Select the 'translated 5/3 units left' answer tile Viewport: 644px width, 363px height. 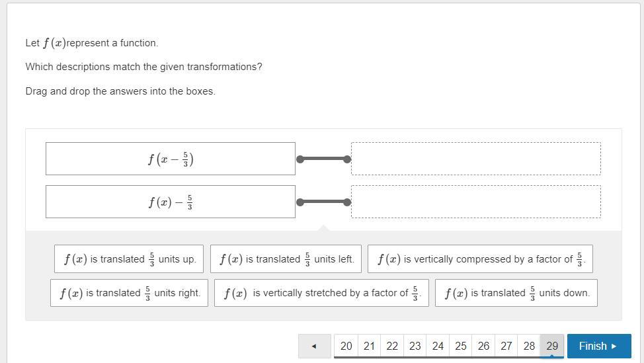286,259
